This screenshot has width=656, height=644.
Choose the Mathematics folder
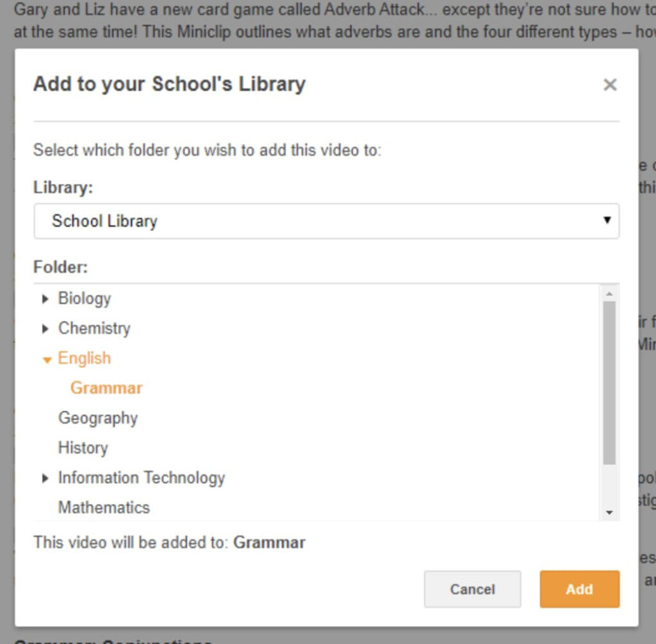click(x=104, y=508)
